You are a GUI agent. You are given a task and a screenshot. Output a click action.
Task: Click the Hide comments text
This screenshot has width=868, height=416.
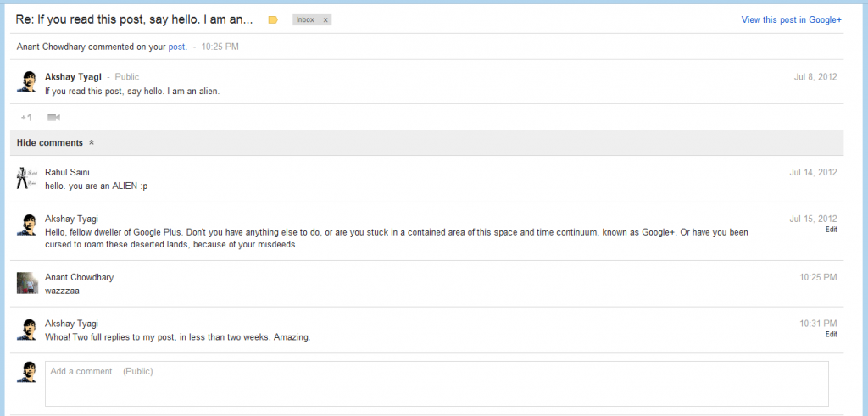[x=50, y=142]
